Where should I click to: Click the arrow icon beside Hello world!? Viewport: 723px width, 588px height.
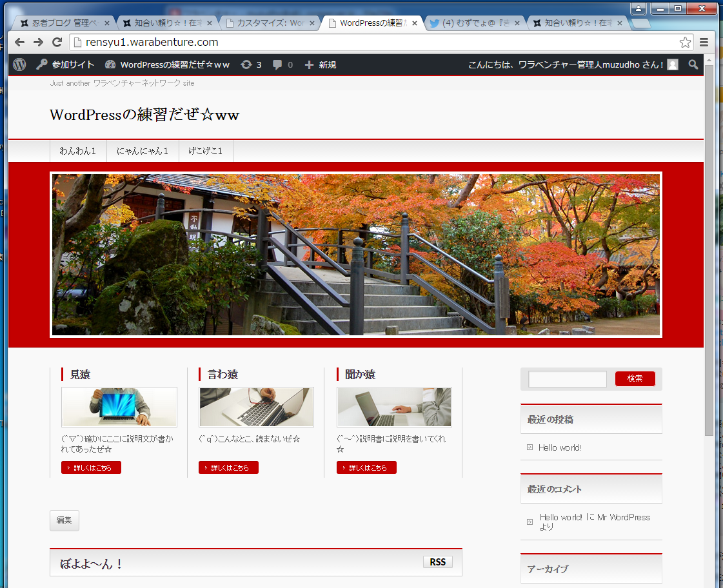click(530, 447)
